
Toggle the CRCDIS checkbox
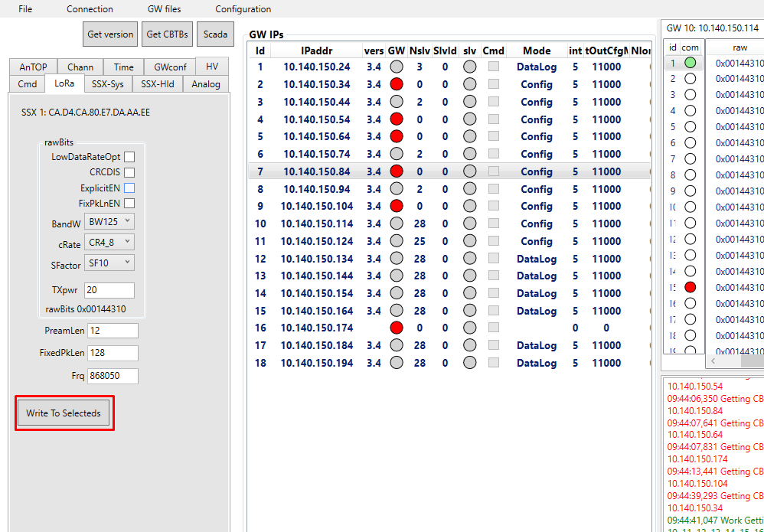click(129, 172)
